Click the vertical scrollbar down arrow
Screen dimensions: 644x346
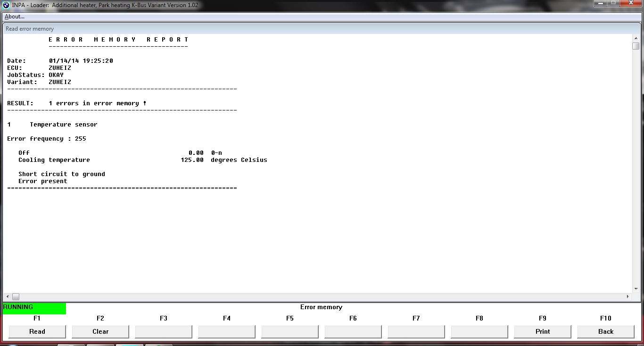636,289
